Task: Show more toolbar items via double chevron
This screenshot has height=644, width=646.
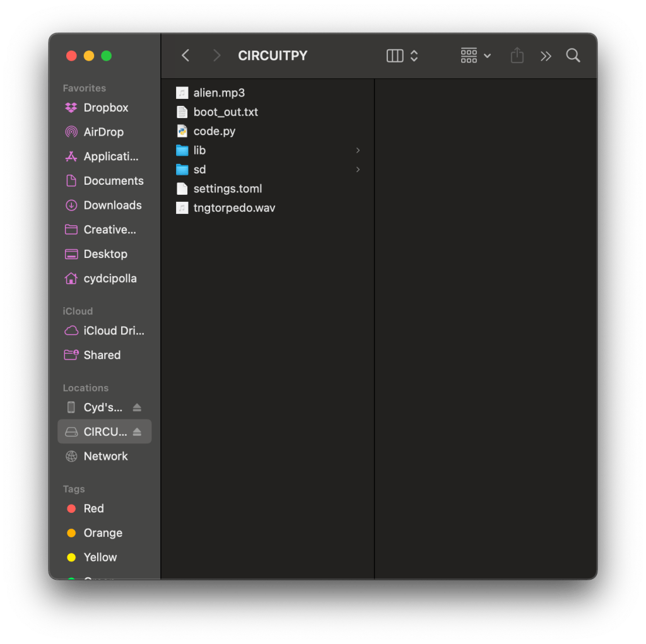Action: tap(546, 56)
